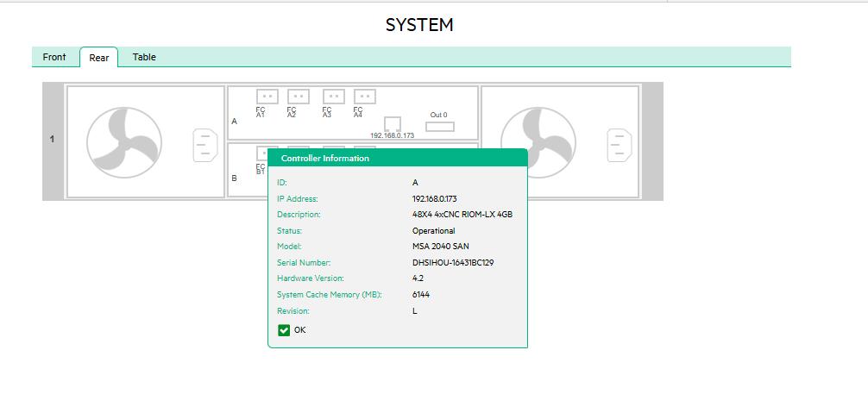Select serial number DHSIHOU-16431BC129

coord(453,263)
